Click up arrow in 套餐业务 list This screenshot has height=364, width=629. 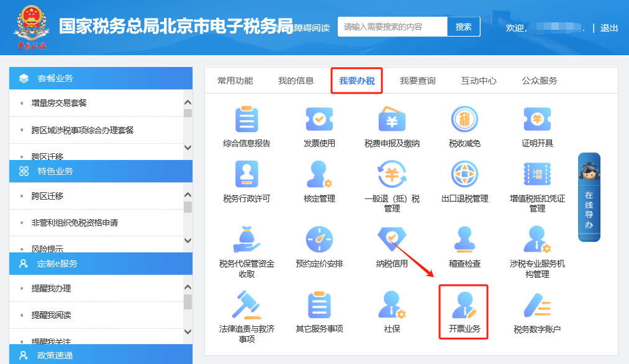(x=188, y=102)
